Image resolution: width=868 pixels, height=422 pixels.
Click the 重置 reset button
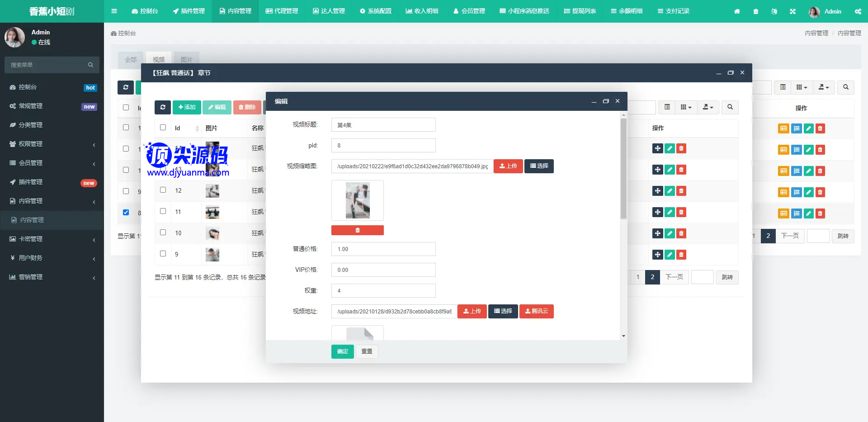(x=367, y=351)
